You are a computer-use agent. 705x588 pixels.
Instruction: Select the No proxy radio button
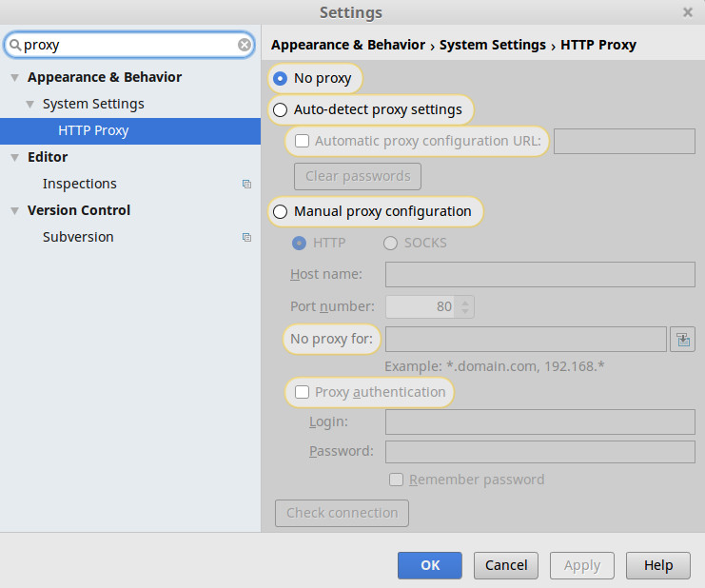280,79
